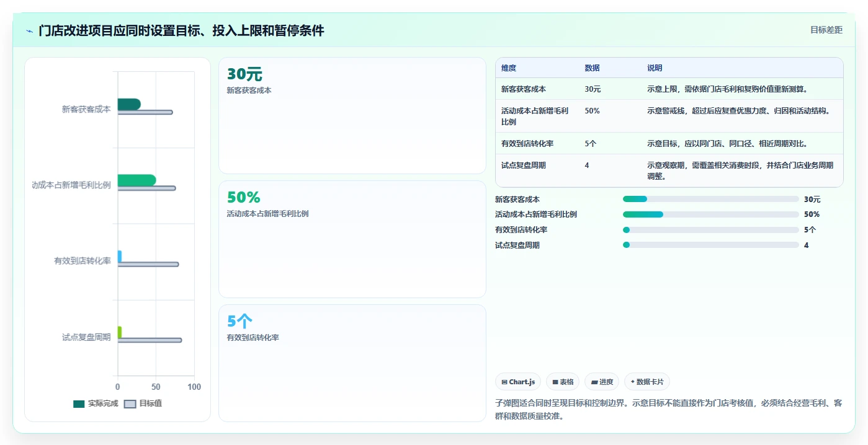Screen dimensions: 868x445
Task: Click the 试点复盘周期 label in progress list
Action: (x=517, y=245)
